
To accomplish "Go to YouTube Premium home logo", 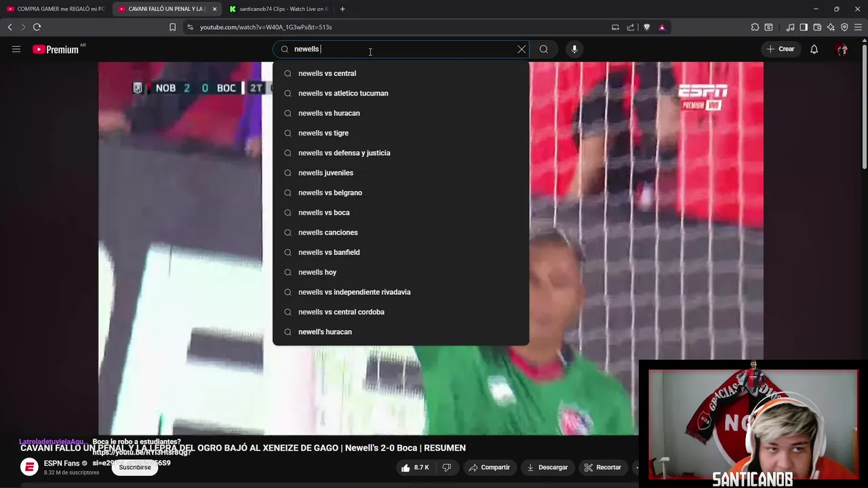I will click(56, 49).
